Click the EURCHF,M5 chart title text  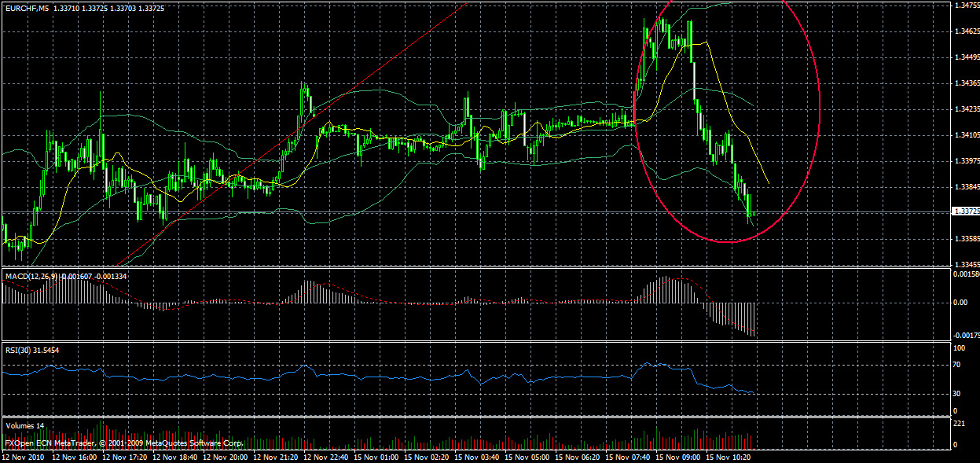tap(27, 7)
